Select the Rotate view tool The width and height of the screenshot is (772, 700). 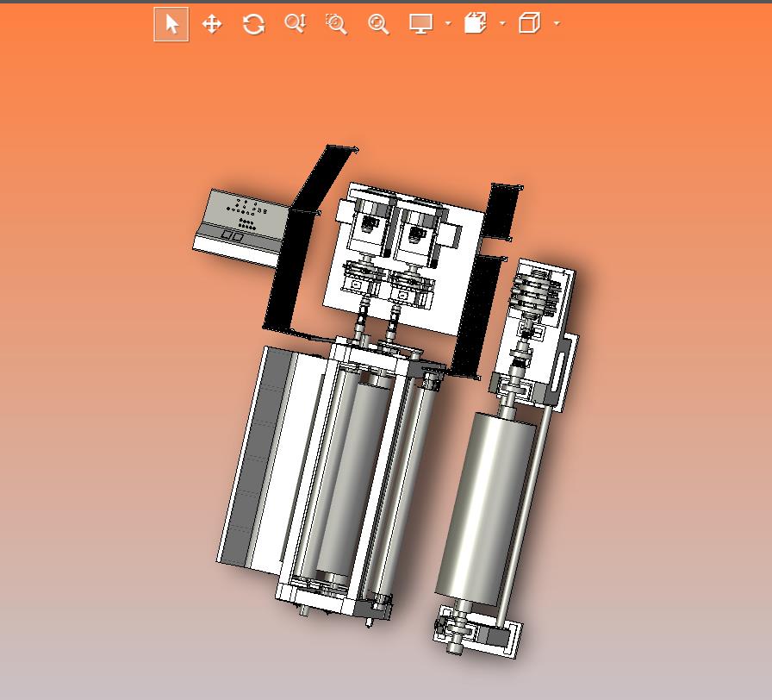pos(253,24)
